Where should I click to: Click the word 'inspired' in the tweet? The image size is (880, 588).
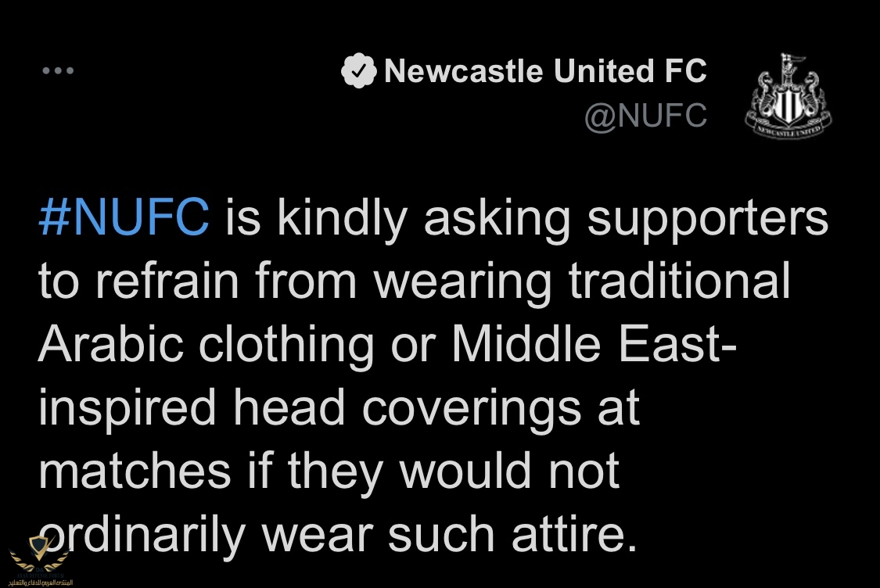point(127,410)
